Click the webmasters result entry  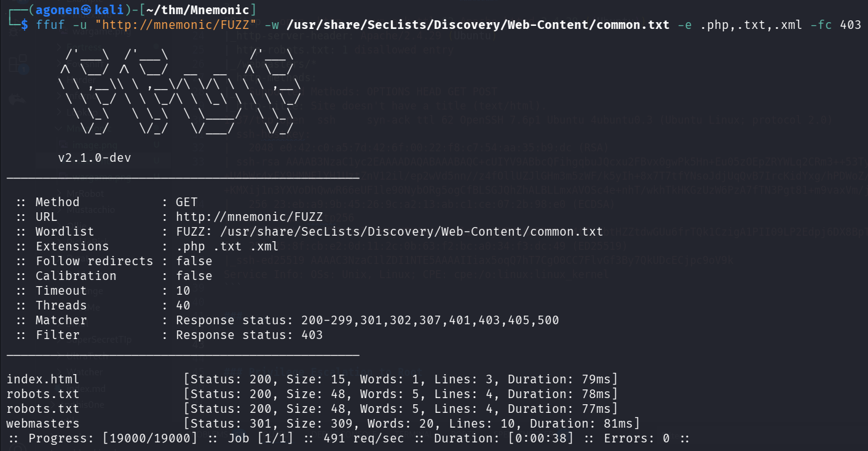[43, 423]
